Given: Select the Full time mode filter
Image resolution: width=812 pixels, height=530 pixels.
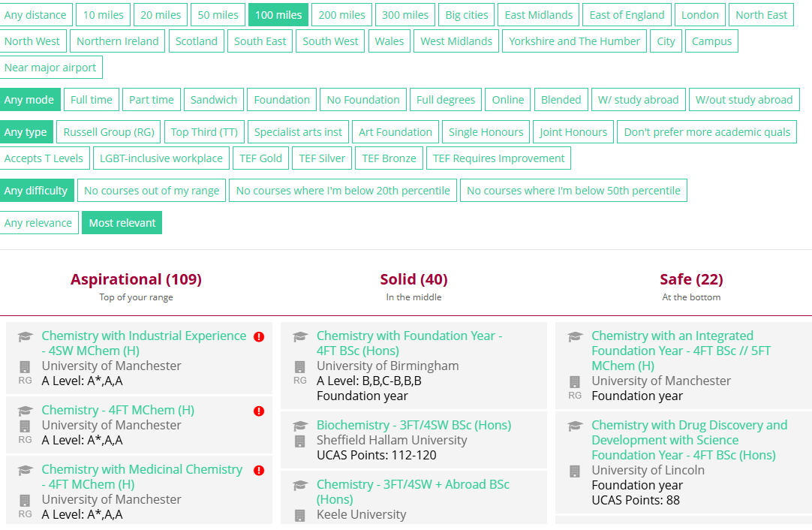Looking at the screenshot, I should pos(91,100).
